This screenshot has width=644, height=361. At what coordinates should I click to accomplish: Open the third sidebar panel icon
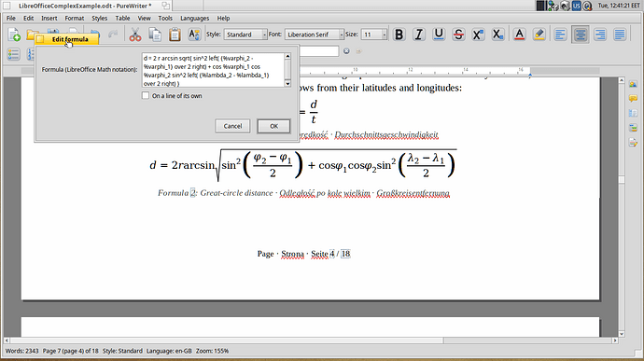pos(633,113)
